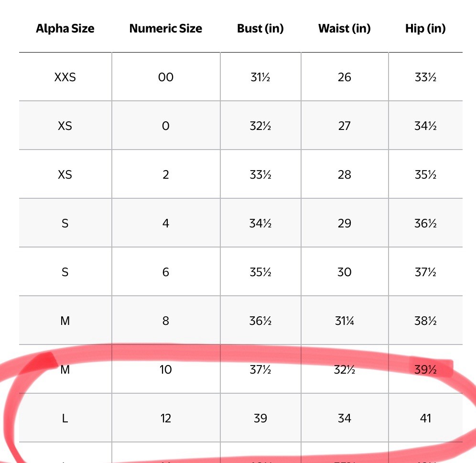Image resolution: width=476 pixels, height=463 pixels.
Task: Click numeric size 12 cell
Action: tap(166, 419)
